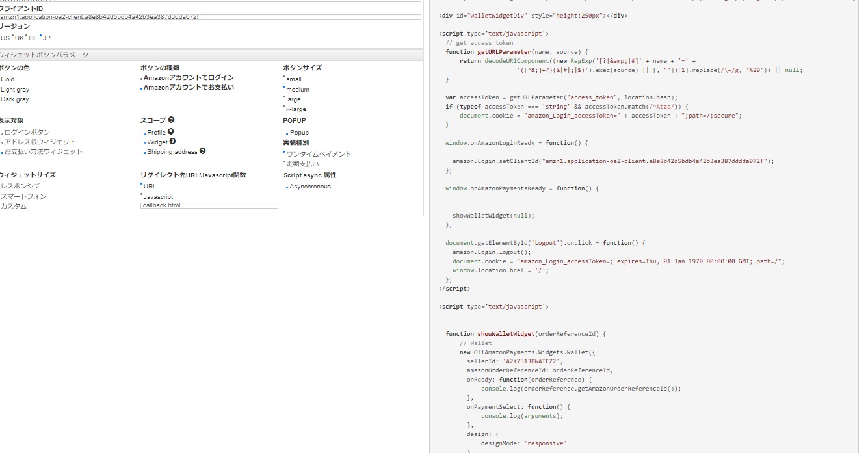Choose URL as redirect type
The width and height of the screenshot is (868, 453).
pos(149,187)
